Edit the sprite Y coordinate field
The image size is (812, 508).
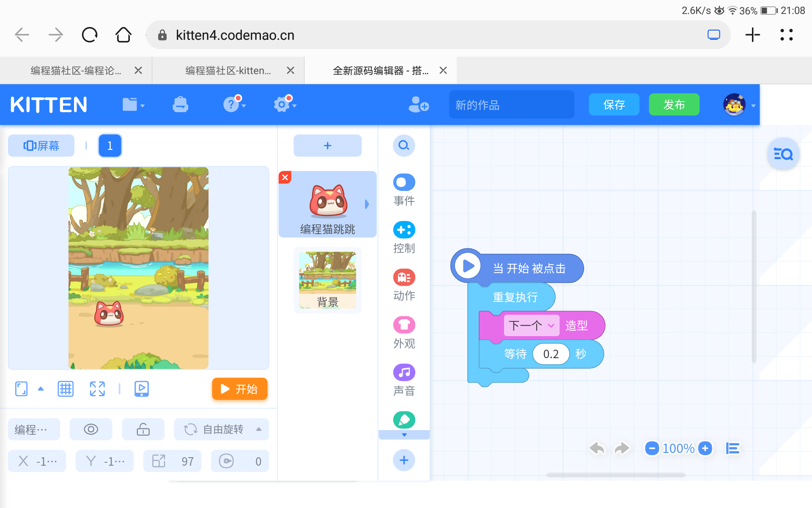pyautogui.click(x=105, y=461)
